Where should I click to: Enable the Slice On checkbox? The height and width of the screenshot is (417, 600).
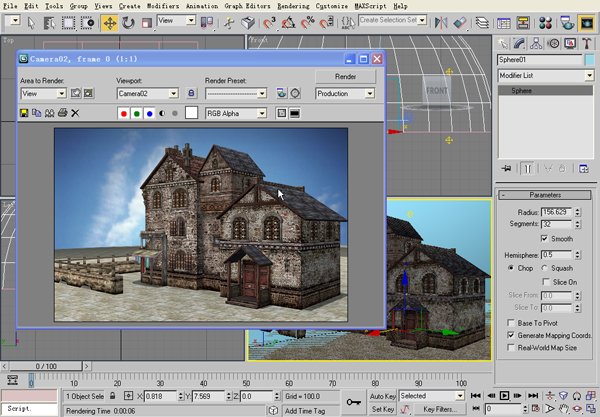544,282
